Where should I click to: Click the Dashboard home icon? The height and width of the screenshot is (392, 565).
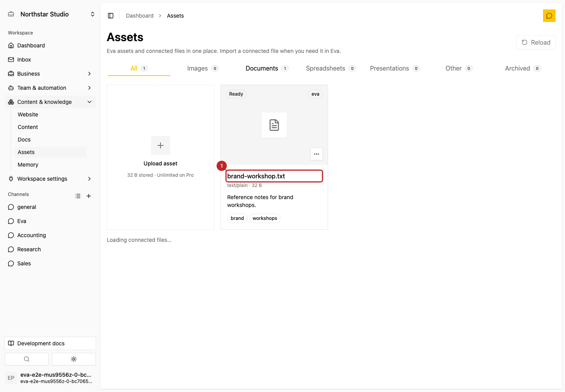11,45
